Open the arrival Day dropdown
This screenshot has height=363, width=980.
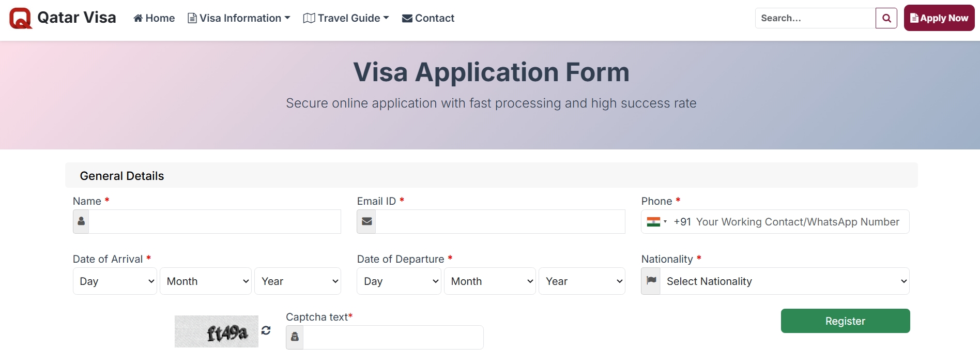click(115, 281)
